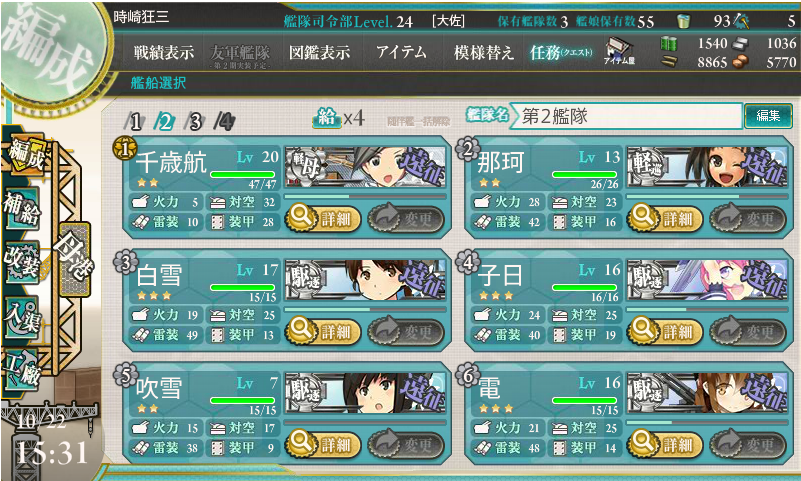
Task: Click 詳細 details button for 千歳航
Action: (x=323, y=219)
